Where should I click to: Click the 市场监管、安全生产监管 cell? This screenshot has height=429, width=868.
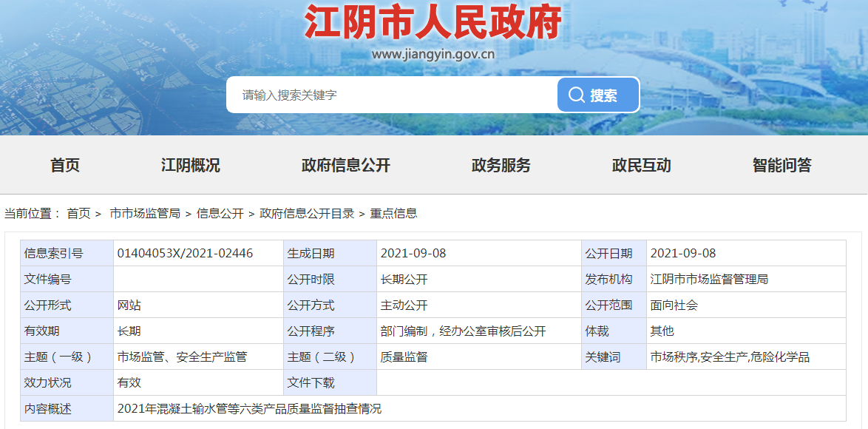click(199, 357)
